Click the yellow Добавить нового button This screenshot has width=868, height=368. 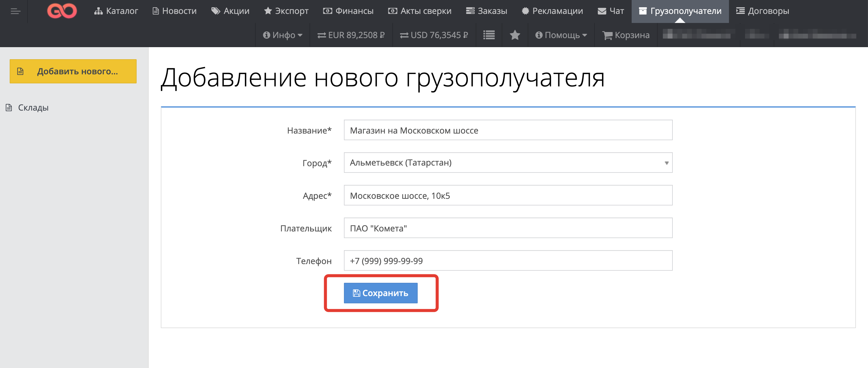[73, 71]
